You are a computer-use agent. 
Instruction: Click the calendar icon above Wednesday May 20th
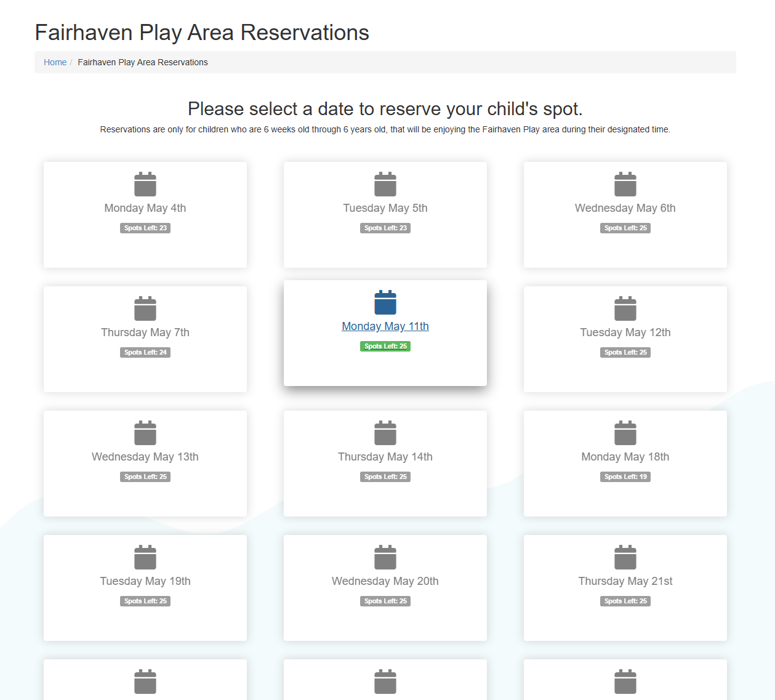(x=385, y=557)
